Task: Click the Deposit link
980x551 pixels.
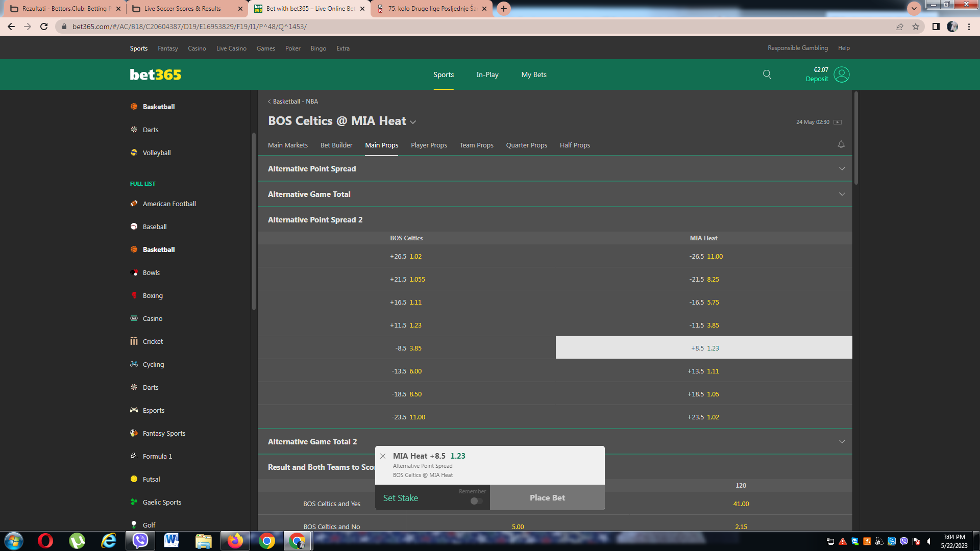Action: pyautogui.click(x=817, y=79)
